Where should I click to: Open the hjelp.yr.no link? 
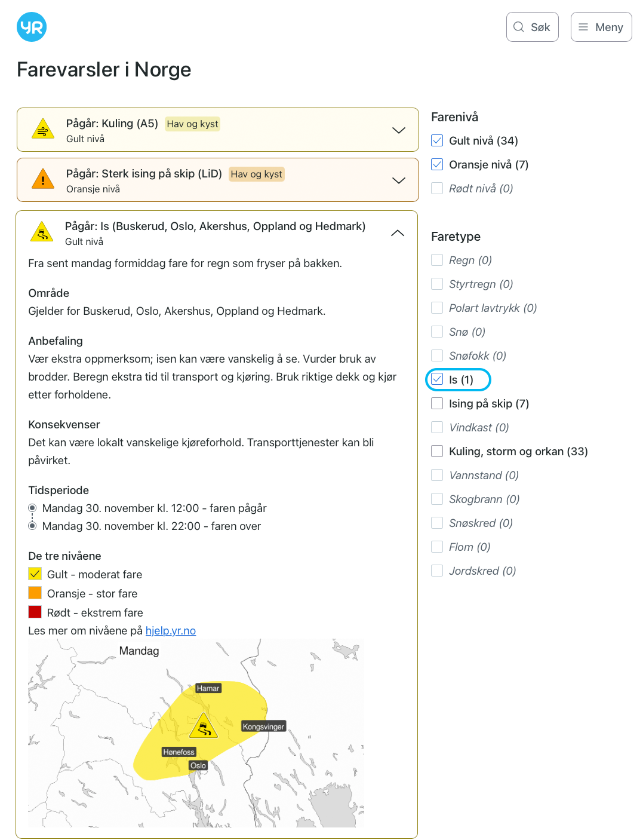[x=171, y=631]
